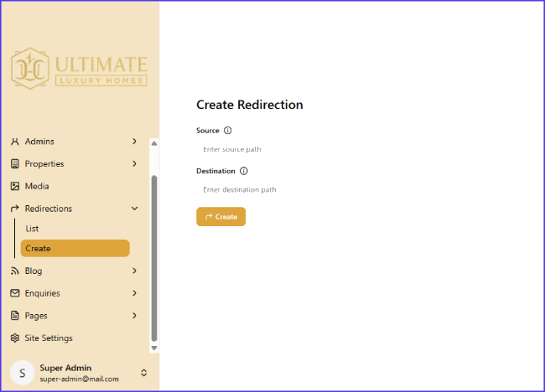Click the Enquiries envelope icon
The image size is (545, 392).
(x=15, y=293)
